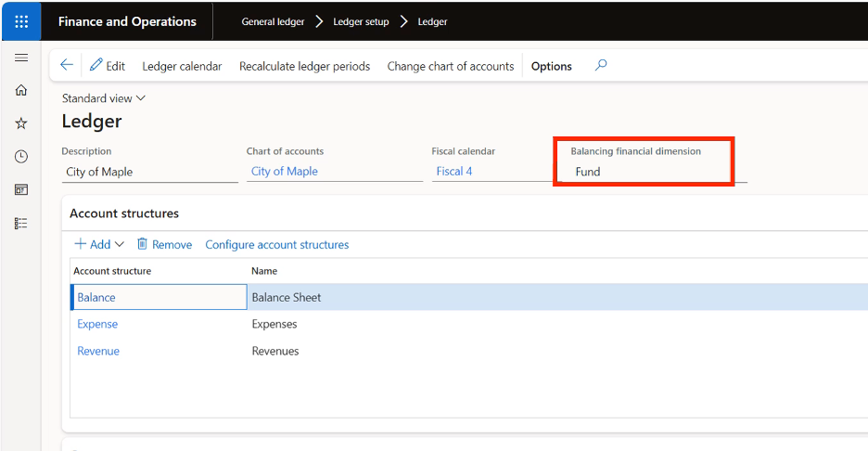Viewport: 868px width, 451px height.
Task: Click General ledger breadcrumb
Action: (273, 21)
